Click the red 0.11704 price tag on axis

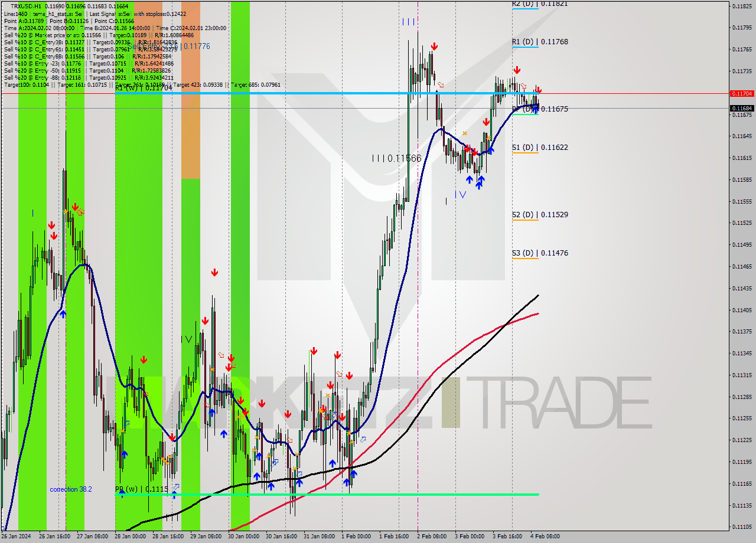741,93
